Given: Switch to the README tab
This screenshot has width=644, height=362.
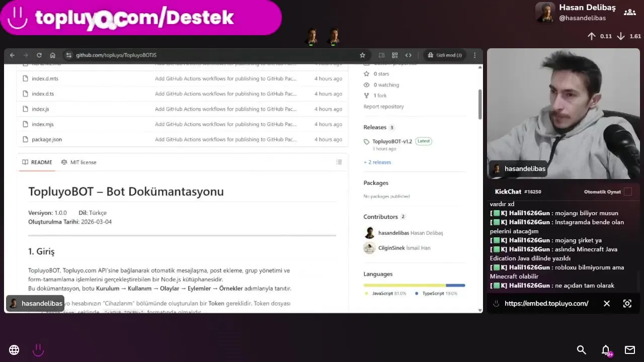Looking at the screenshot, I should point(37,162).
